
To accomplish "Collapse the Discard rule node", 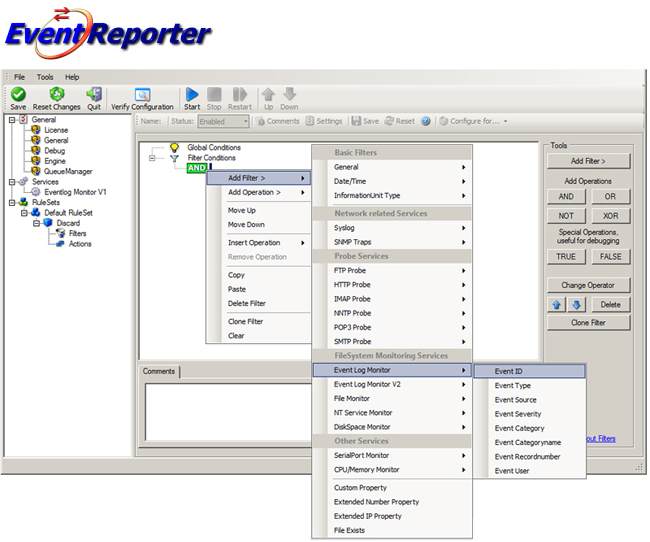I will pyautogui.click(x=36, y=223).
